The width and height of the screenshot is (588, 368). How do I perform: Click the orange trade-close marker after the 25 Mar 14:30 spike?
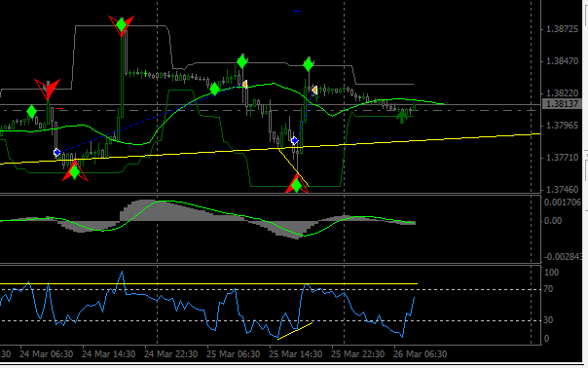(x=314, y=90)
